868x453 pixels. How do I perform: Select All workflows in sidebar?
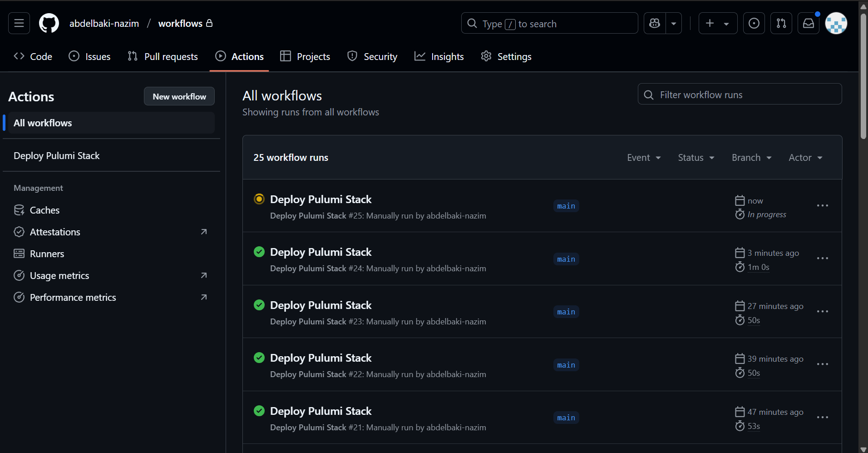pyautogui.click(x=111, y=123)
